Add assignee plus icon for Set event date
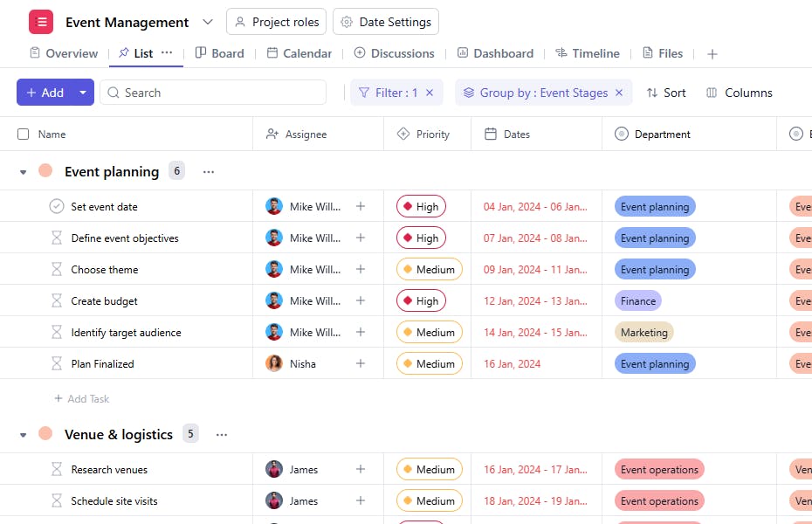Screen dimensions: 812x524 click(x=361, y=207)
